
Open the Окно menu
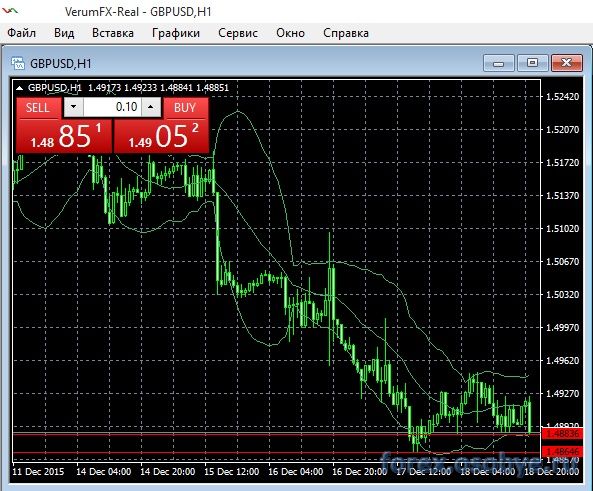(290, 33)
